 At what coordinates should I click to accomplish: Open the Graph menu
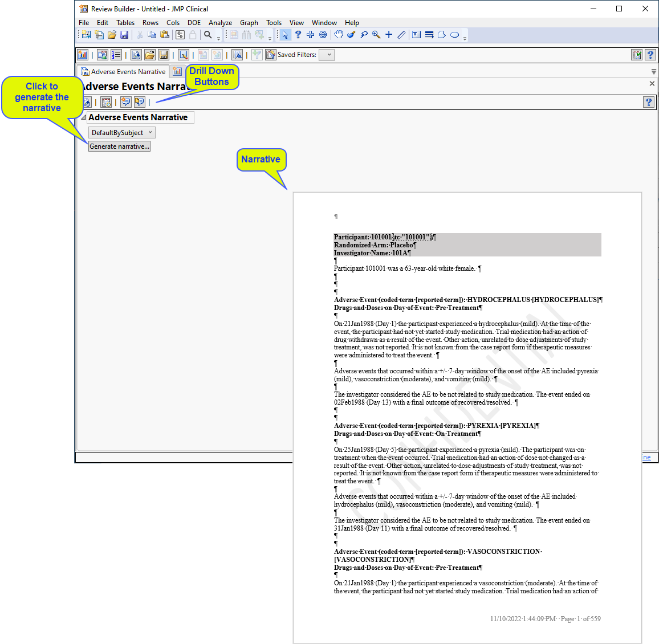pos(249,23)
